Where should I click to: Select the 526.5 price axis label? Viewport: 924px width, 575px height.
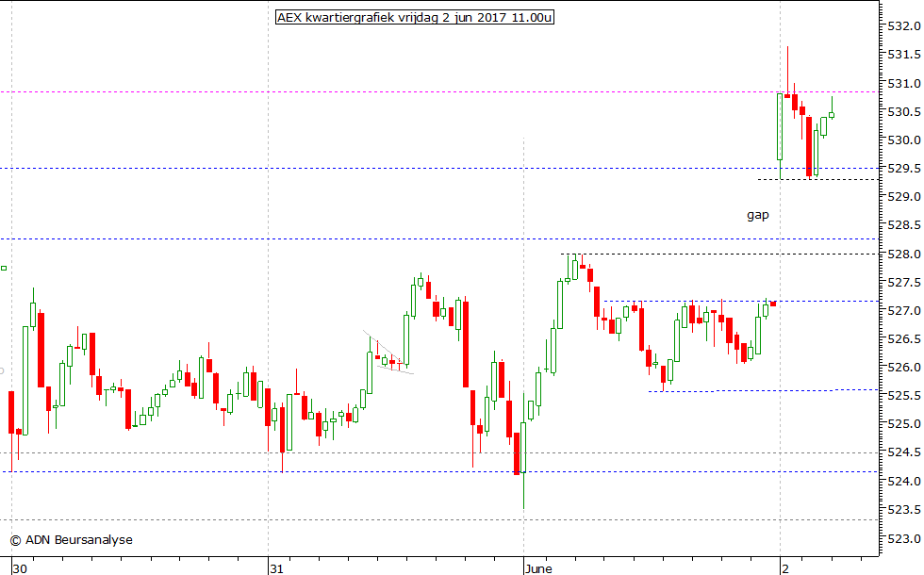tap(904, 339)
